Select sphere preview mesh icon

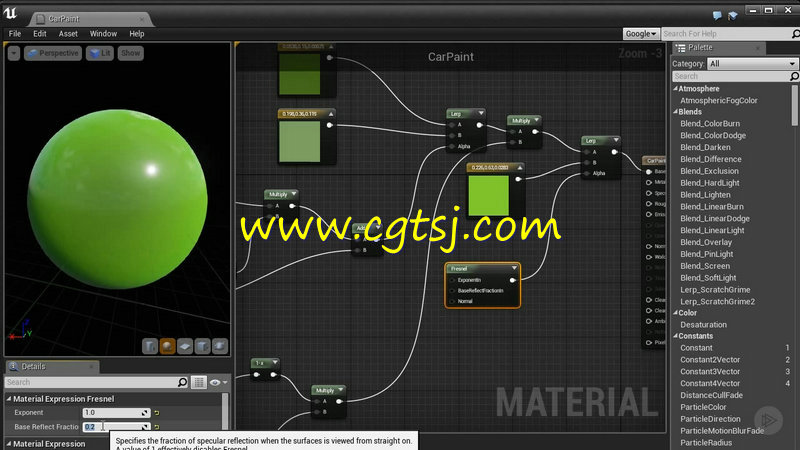pos(167,346)
